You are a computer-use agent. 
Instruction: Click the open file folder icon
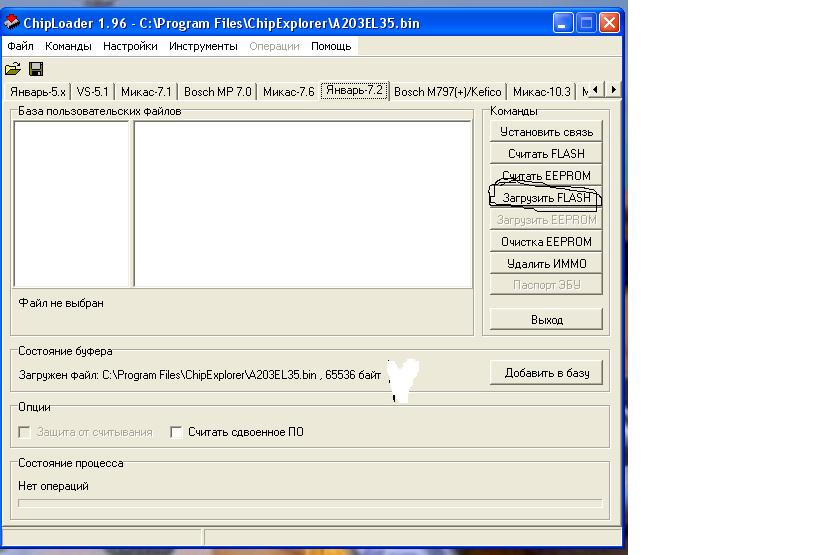pos(13,69)
